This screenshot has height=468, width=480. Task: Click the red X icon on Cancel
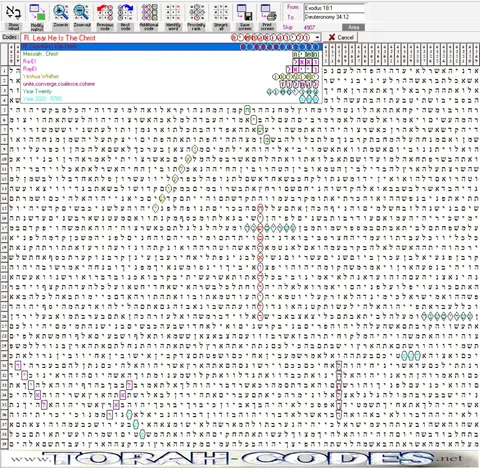(x=332, y=37)
